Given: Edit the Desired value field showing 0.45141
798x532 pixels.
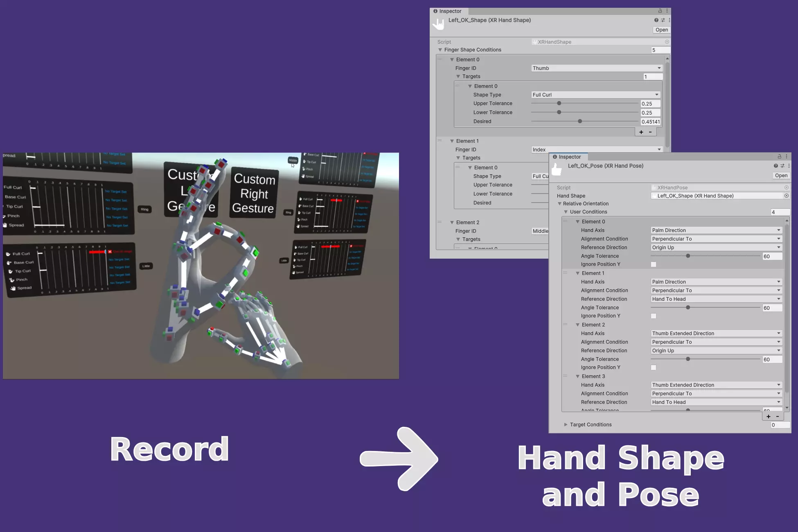Looking at the screenshot, I should 650,122.
